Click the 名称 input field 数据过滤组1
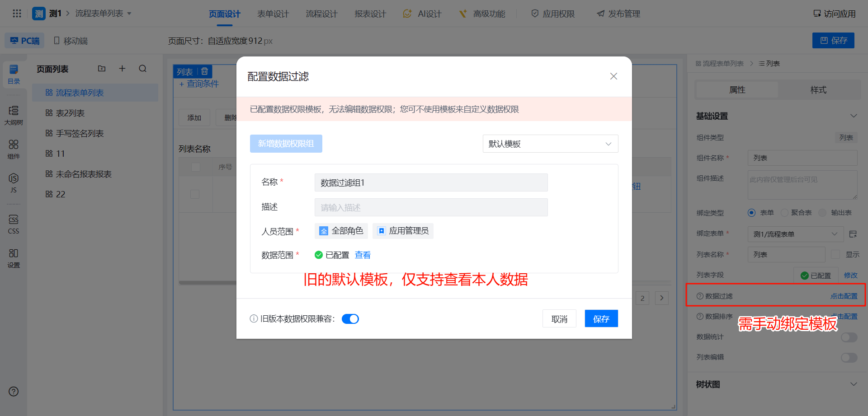 [x=431, y=183]
